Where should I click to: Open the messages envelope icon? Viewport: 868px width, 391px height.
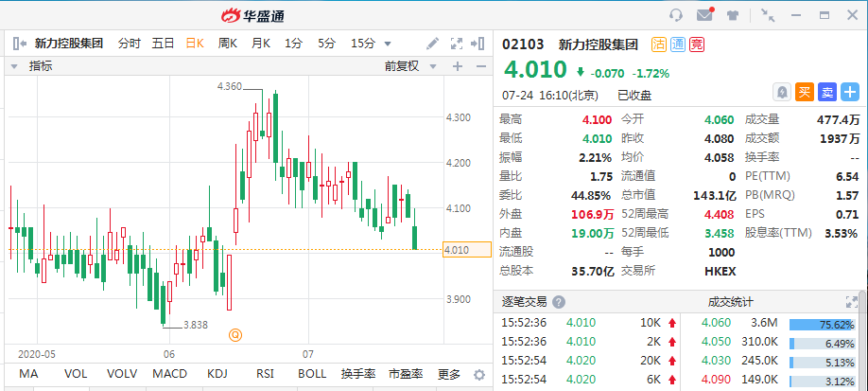[x=704, y=15]
